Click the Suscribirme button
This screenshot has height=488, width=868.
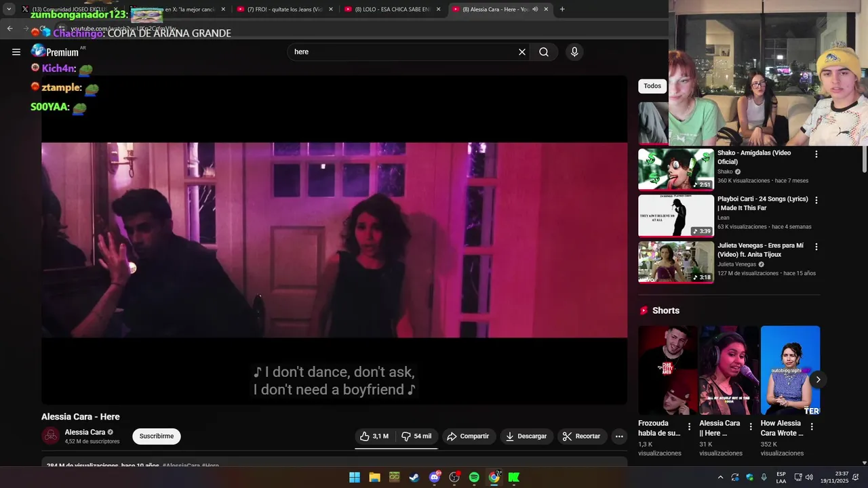157,436
